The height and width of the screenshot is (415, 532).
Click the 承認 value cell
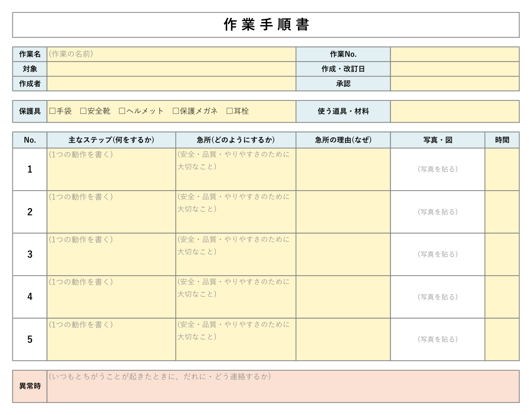[x=455, y=83]
